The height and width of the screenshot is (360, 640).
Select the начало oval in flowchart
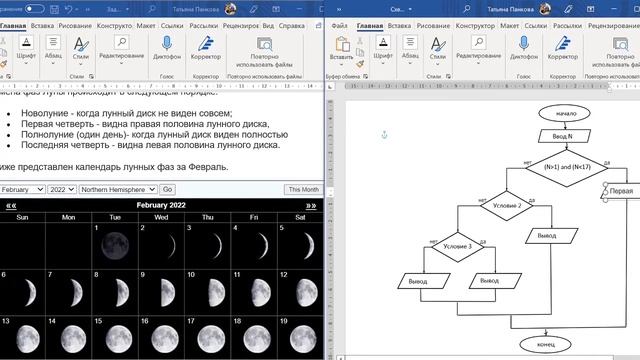[x=564, y=113]
